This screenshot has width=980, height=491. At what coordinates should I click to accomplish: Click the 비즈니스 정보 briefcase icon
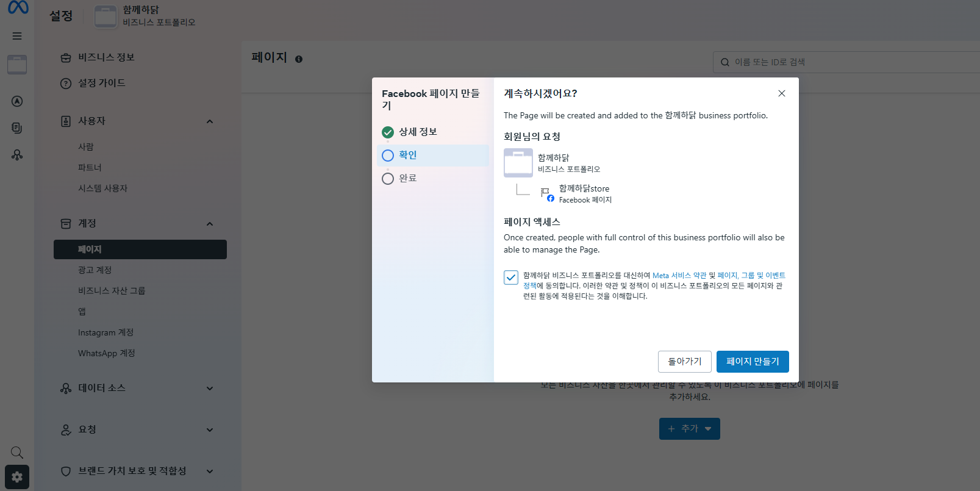point(66,58)
